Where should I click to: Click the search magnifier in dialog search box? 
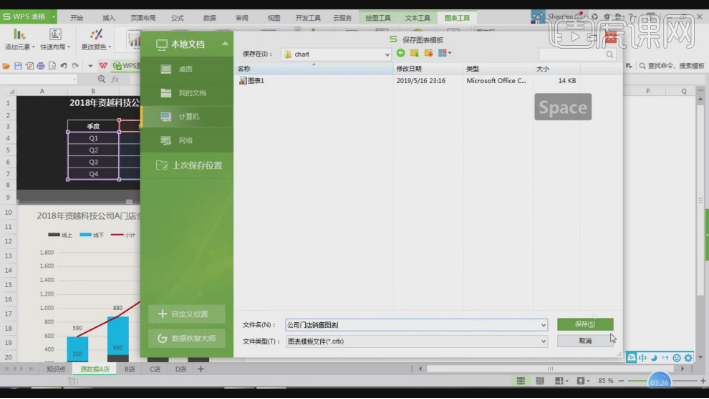click(x=610, y=54)
